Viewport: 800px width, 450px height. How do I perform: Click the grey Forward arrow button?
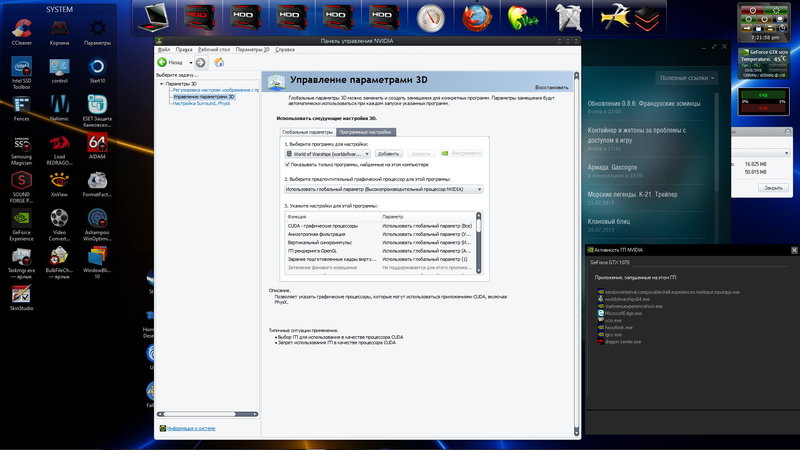coord(201,62)
